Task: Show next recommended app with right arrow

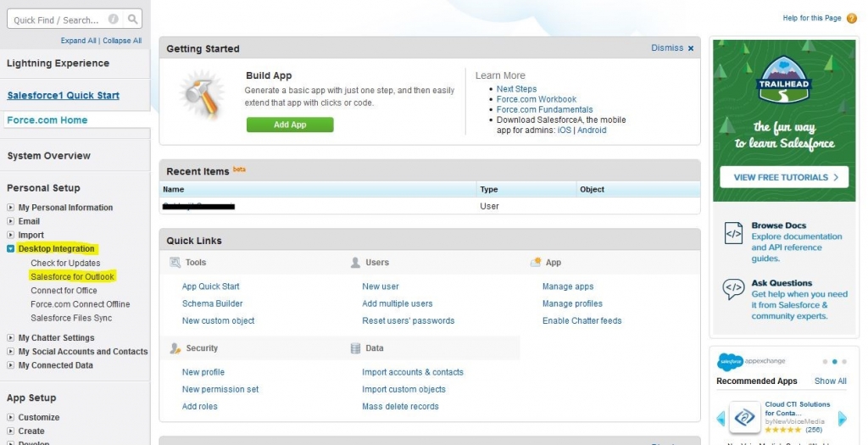Action: 842,419
